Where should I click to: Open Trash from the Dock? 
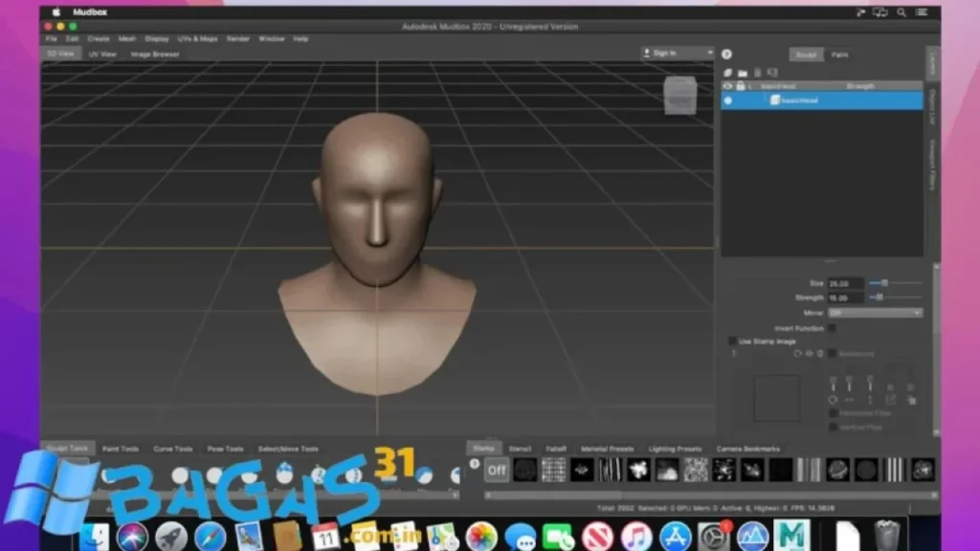pos(887,536)
